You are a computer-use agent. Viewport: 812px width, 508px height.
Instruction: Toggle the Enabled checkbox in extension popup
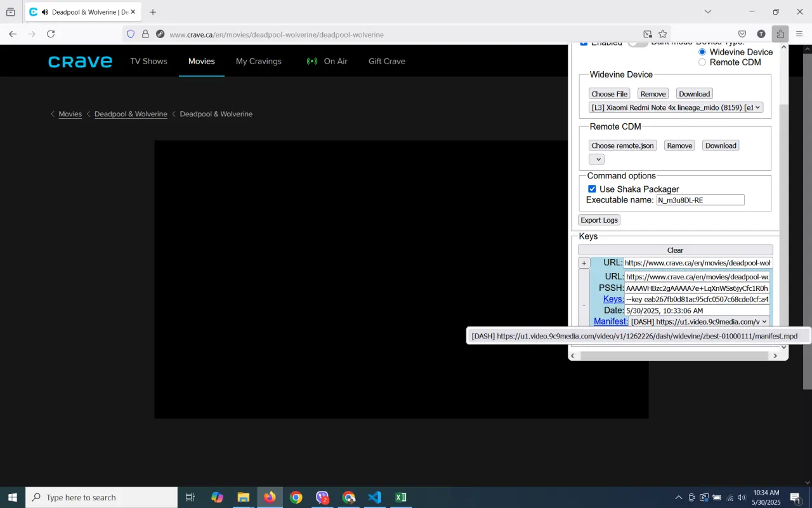tap(584, 43)
